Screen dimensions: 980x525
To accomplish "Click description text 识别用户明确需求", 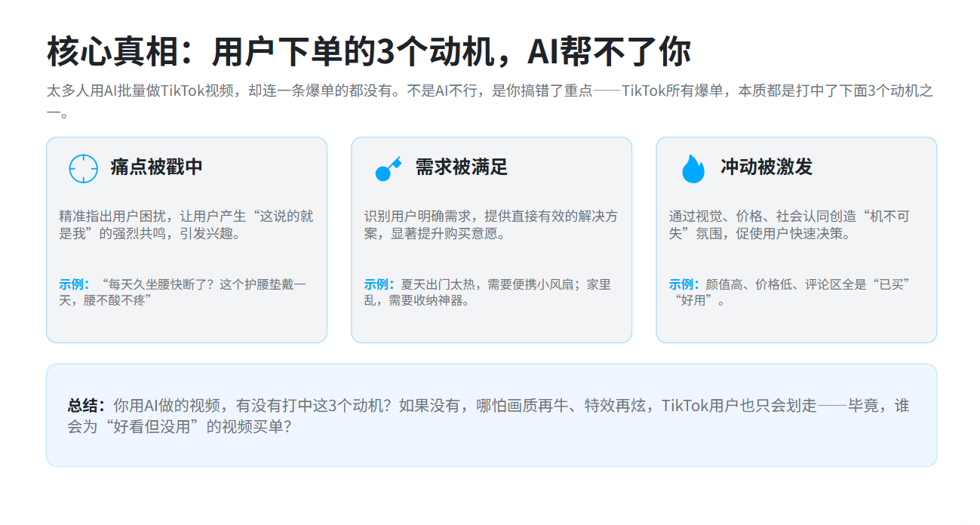I will (490, 225).
